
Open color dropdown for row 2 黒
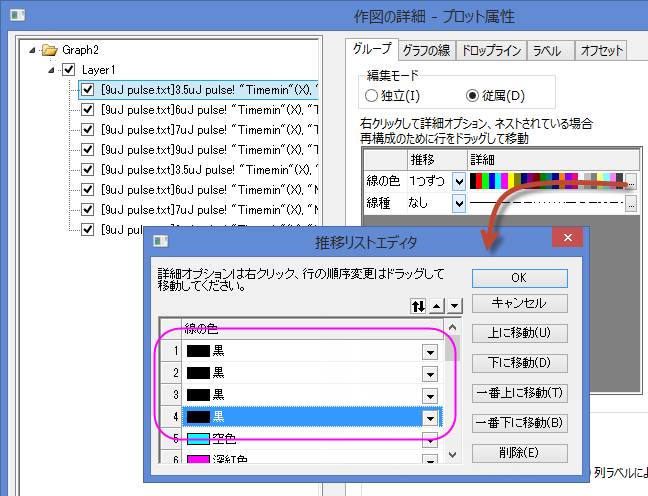[430, 374]
